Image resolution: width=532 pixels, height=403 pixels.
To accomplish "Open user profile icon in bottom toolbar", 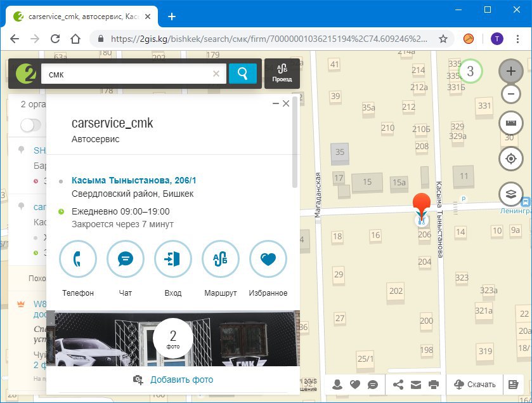I will tap(337, 385).
